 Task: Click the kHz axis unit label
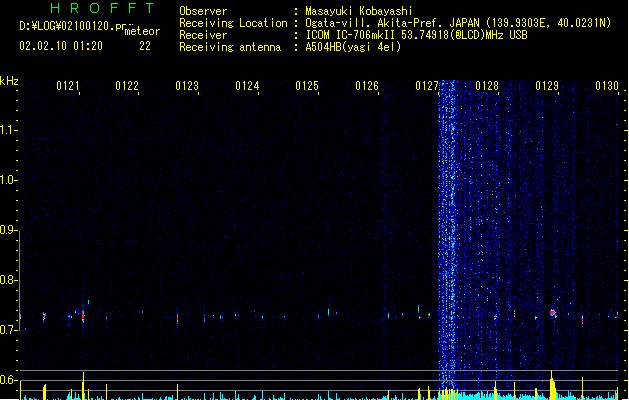tap(9, 81)
